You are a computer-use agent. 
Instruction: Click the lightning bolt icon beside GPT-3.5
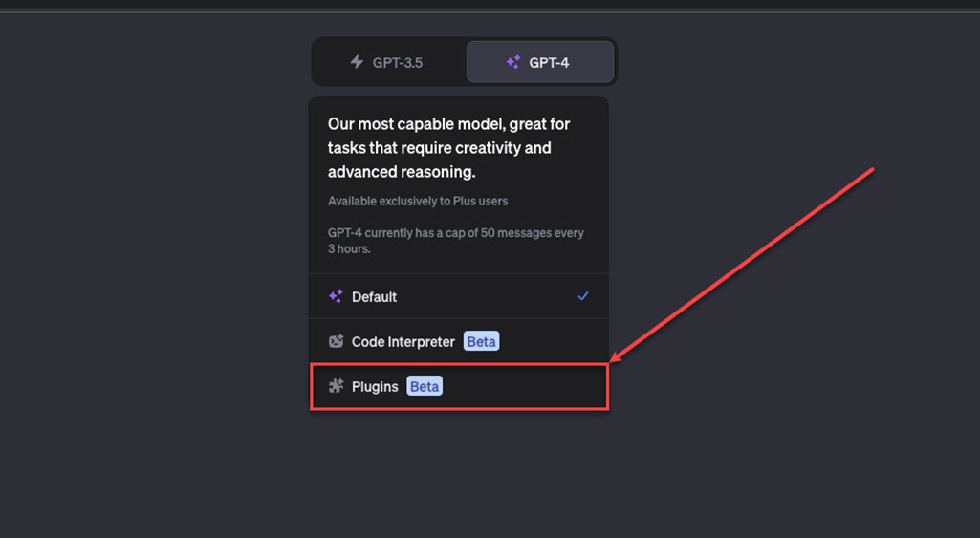click(357, 62)
